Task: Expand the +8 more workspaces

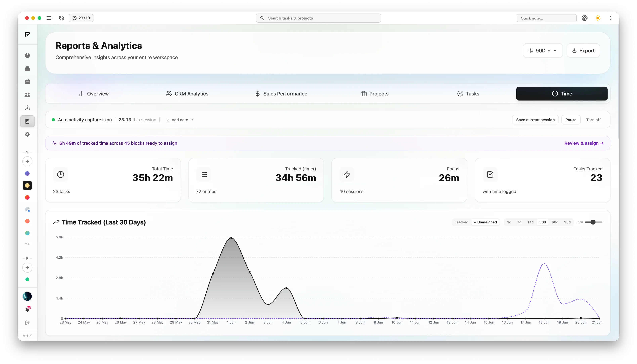Action: [27, 243]
